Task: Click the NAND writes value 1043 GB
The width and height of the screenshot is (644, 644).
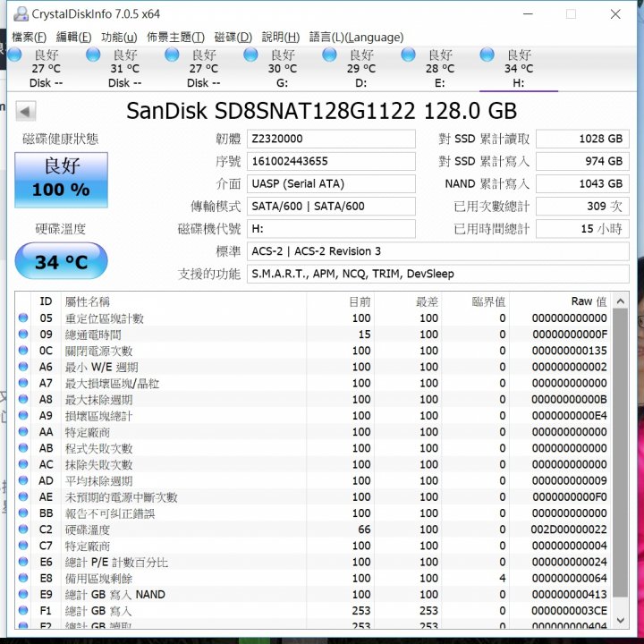Action: point(582,183)
